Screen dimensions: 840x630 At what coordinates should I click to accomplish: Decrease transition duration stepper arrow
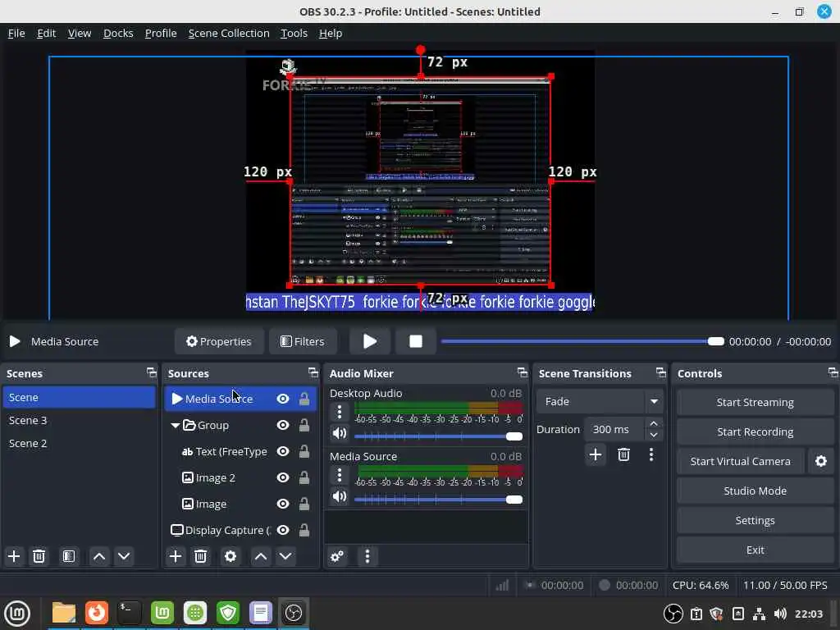pyautogui.click(x=654, y=435)
